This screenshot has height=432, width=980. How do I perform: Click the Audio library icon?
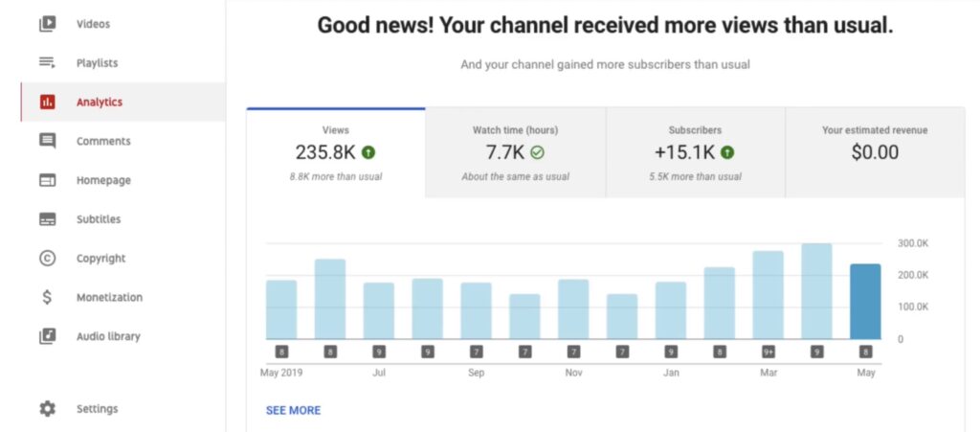pos(47,337)
